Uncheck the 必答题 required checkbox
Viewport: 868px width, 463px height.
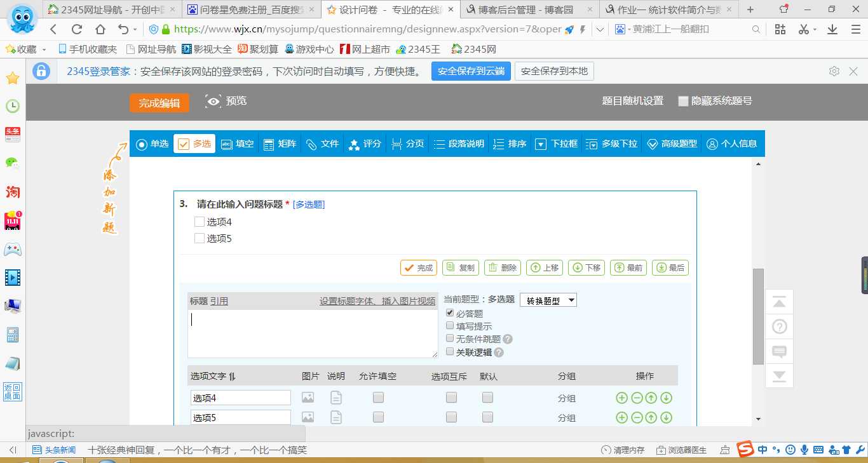point(450,313)
